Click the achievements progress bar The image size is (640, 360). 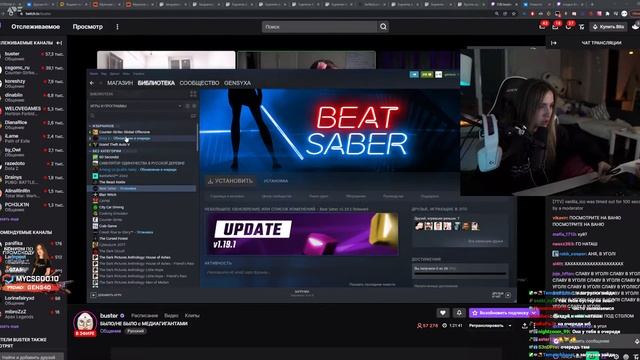point(460,274)
